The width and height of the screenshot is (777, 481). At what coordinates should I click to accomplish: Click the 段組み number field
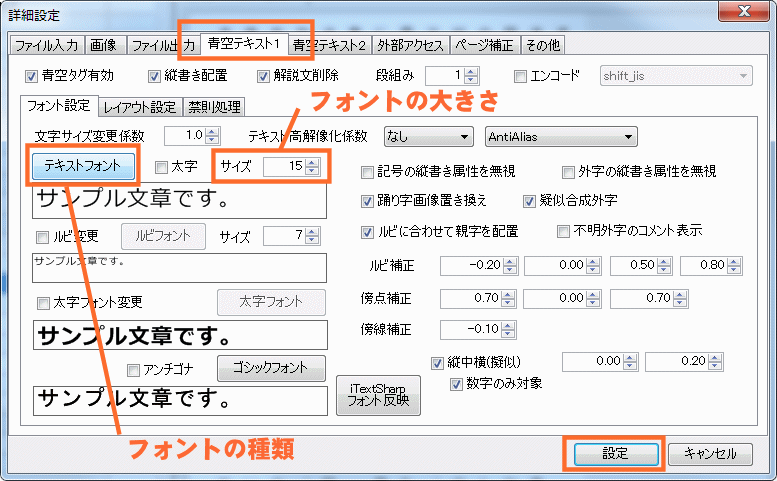tap(445, 75)
